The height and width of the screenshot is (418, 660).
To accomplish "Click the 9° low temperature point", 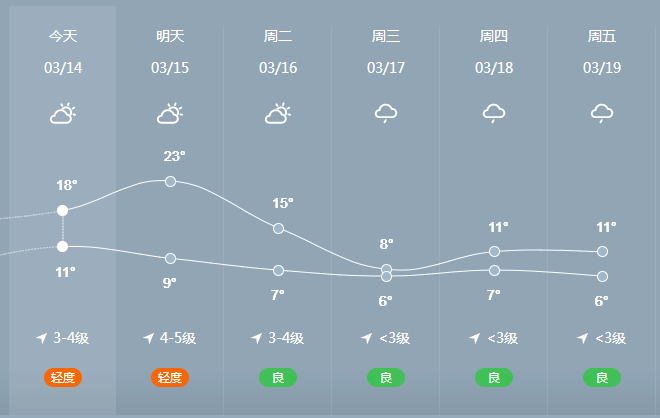I will pos(170,258).
